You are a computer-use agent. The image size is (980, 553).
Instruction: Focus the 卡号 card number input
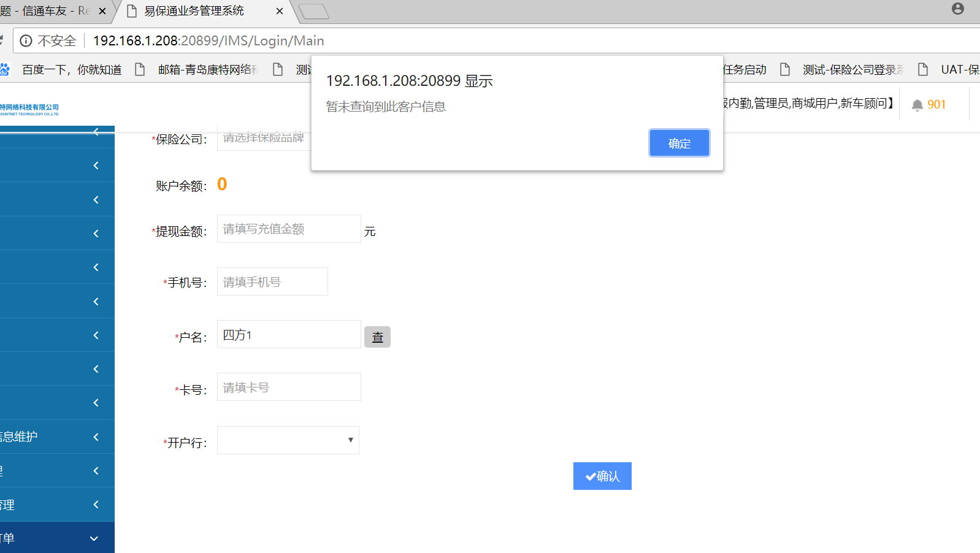coord(289,387)
